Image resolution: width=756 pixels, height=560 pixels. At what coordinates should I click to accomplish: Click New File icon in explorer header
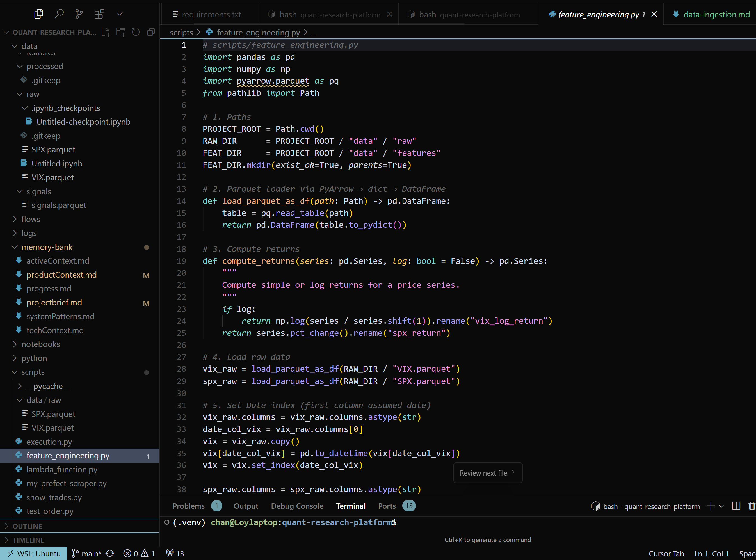(x=106, y=32)
